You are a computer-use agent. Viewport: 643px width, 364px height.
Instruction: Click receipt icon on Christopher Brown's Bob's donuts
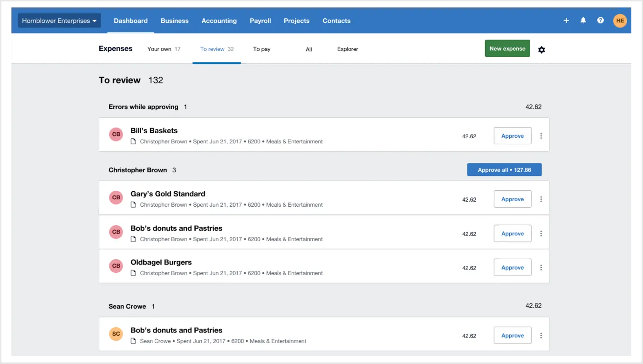click(133, 239)
